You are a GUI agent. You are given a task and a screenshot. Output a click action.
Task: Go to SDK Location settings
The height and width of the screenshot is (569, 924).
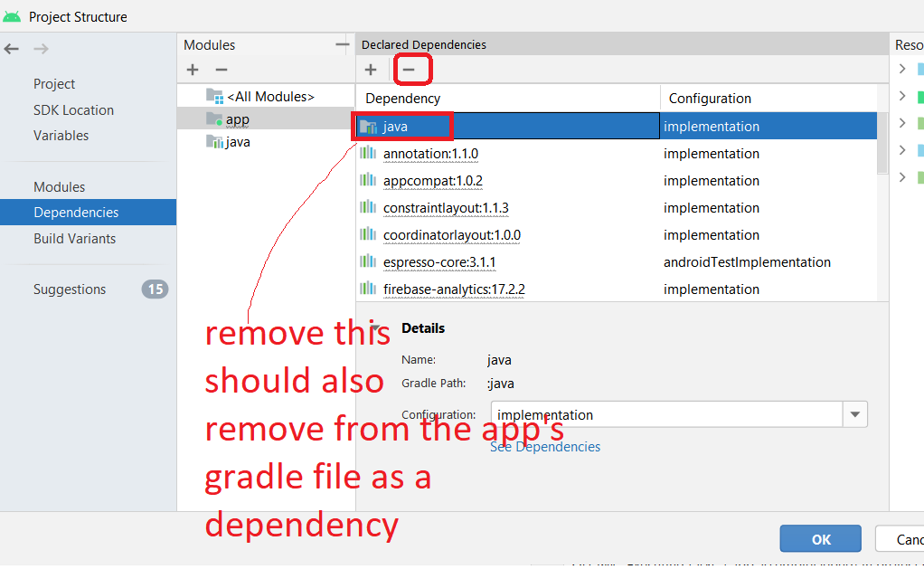coord(73,110)
